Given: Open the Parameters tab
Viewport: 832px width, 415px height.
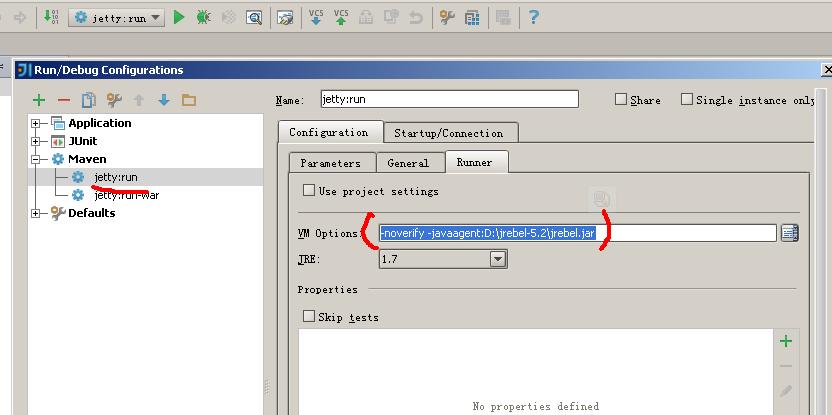Looking at the screenshot, I should [331, 163].
